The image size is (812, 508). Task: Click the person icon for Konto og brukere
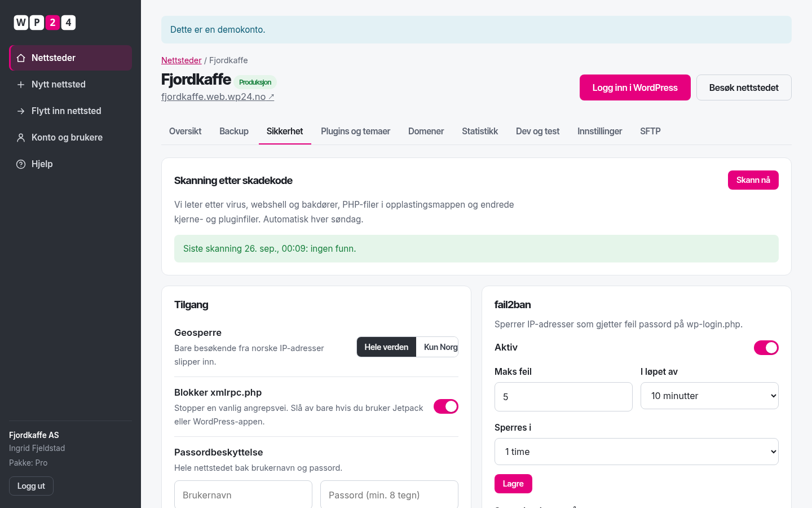21,138
